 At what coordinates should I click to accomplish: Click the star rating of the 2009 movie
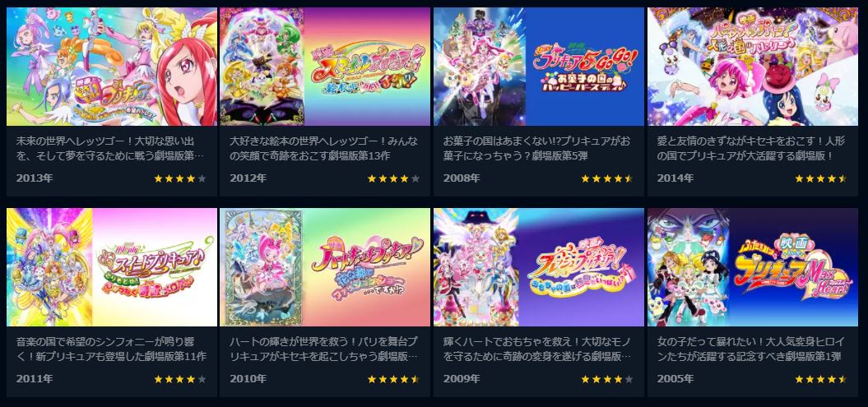[x=607, y=379]
